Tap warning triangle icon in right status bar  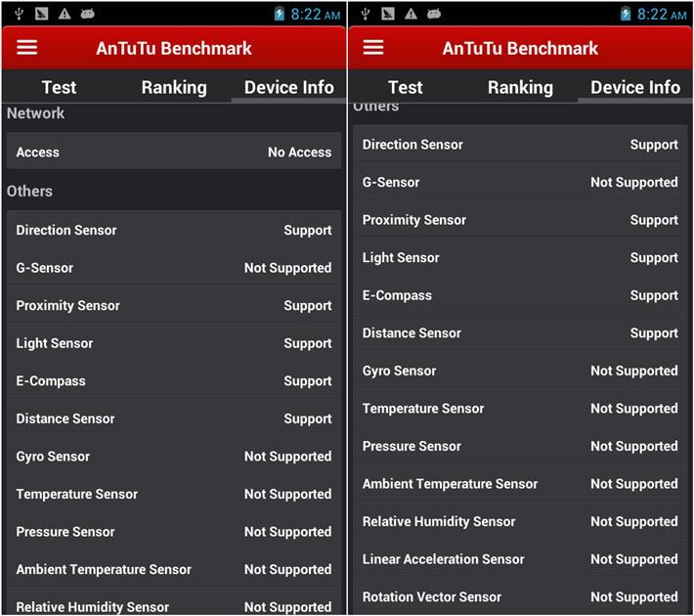click(x=411, y=14)
